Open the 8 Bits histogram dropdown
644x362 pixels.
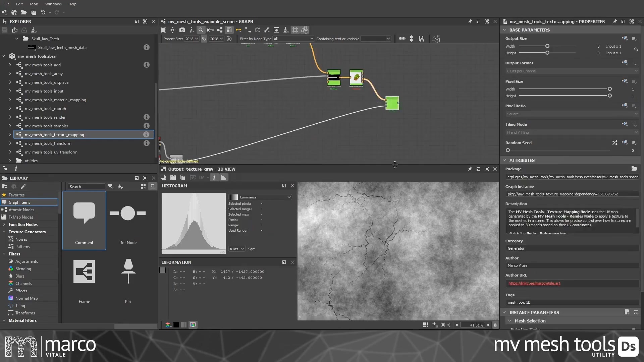pos(237,249)
